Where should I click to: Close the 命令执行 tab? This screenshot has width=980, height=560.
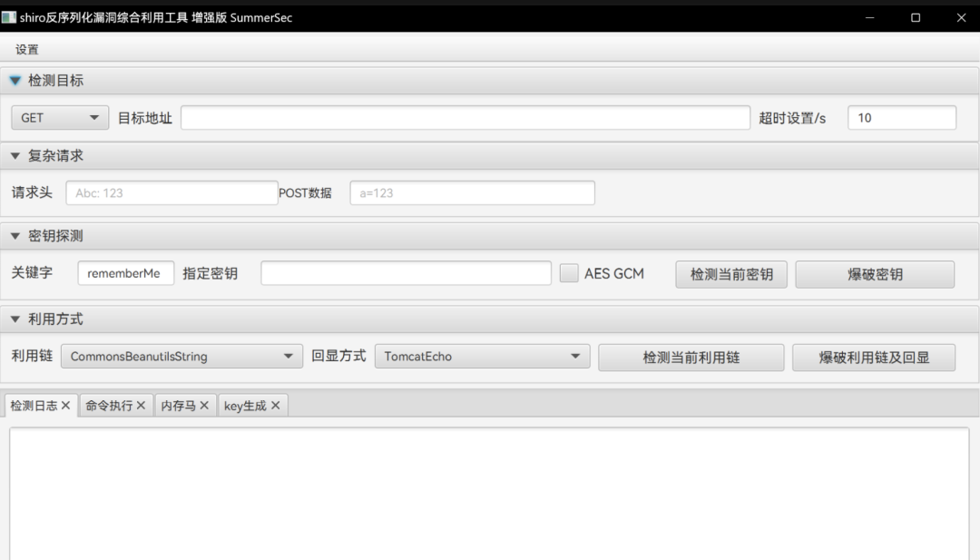[x=141, y=406]
